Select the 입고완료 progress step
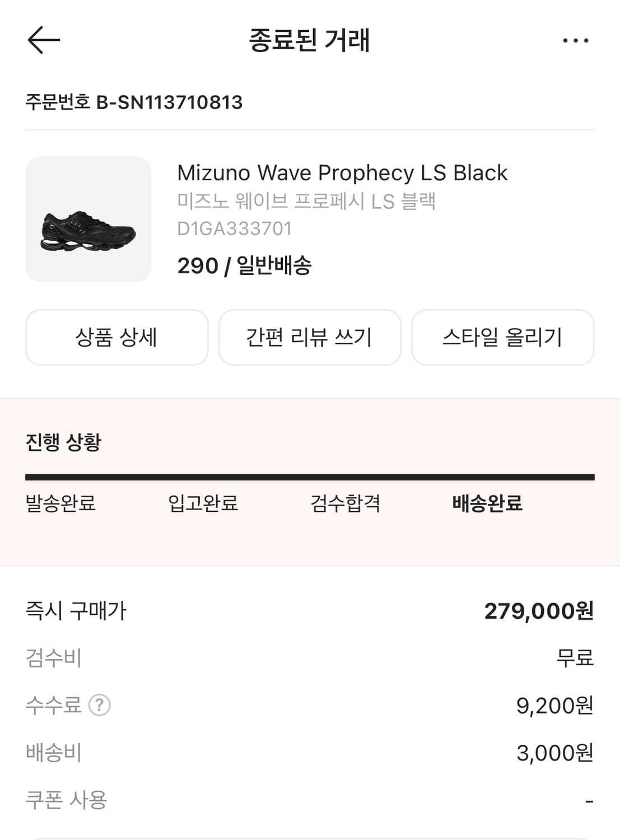 tap(203, 503)
